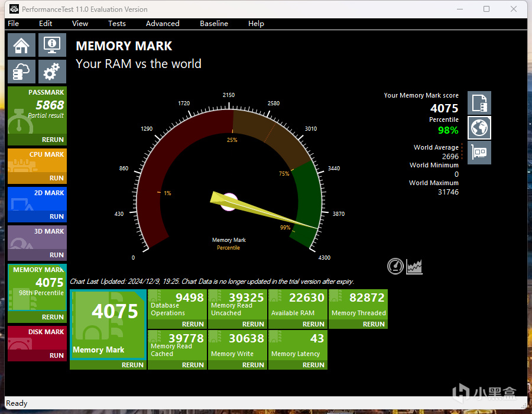
Task: Click the Your Memory Mark score 4075 value
Action: [x=444, y=108]
